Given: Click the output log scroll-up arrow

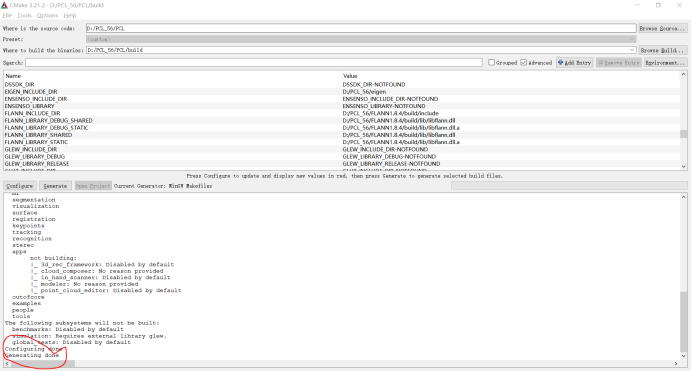Looking at the screenshot, I should pyautogui.click(x=684, y=197).
